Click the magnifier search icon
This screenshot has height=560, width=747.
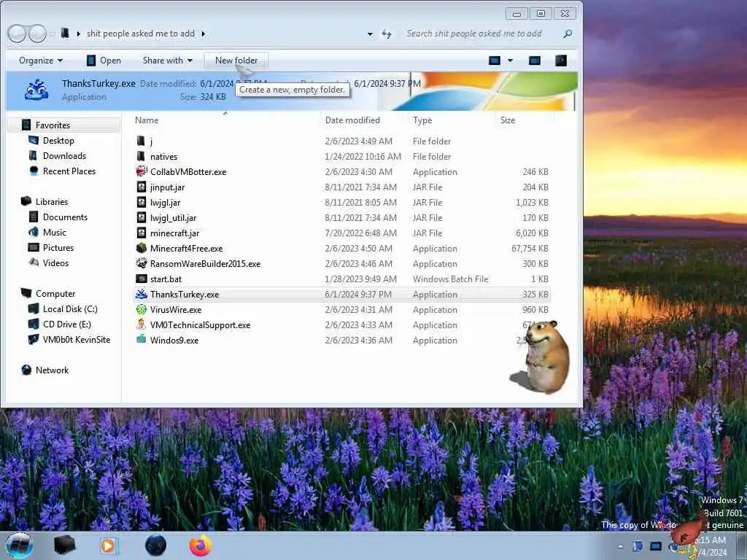568,34
